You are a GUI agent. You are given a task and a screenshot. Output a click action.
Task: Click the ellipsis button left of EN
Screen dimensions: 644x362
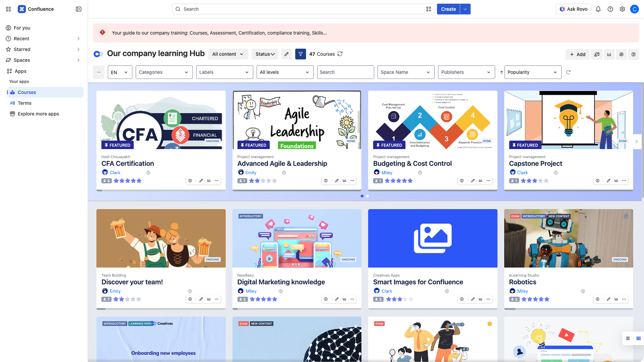[99, 72]
